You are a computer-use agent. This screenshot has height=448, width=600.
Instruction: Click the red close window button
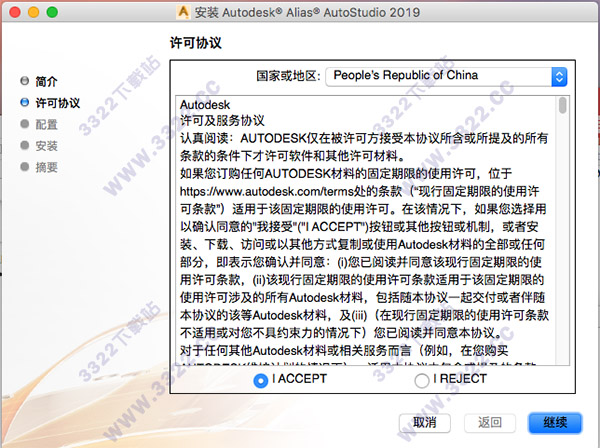click(x=15, y=12)
